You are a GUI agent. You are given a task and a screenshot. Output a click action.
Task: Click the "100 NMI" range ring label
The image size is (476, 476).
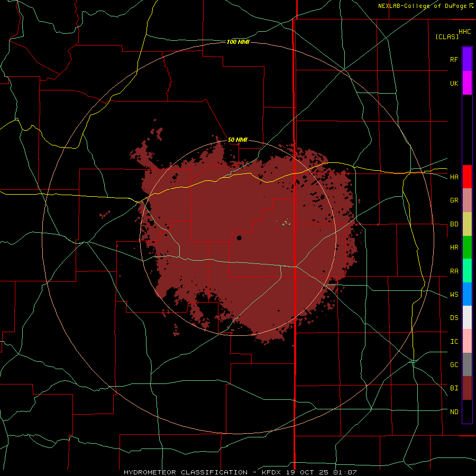tap(238, 42)
